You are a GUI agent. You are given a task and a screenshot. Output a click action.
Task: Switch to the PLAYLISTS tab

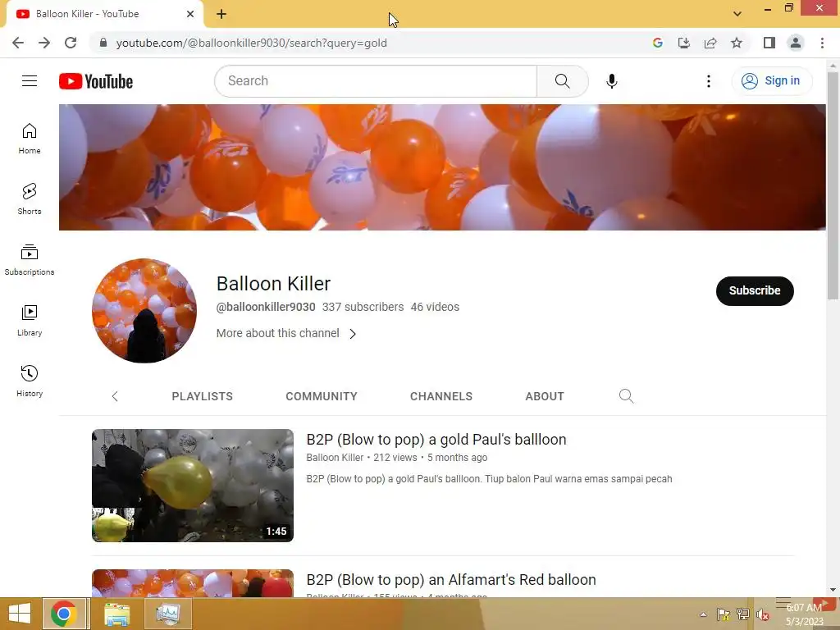[203, 396]
